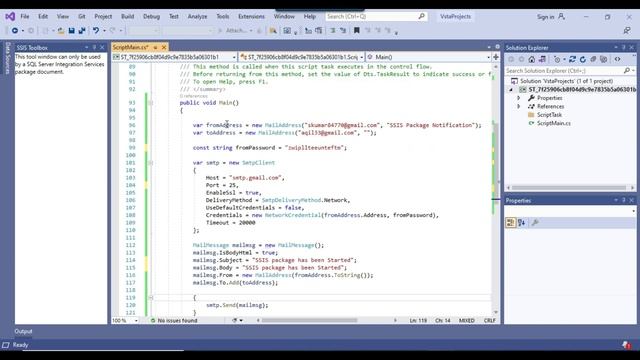Viewport: 640px width, 360px height.
Task: Expand the Properties node in Solution Explorer
Action: click(519, 98)
